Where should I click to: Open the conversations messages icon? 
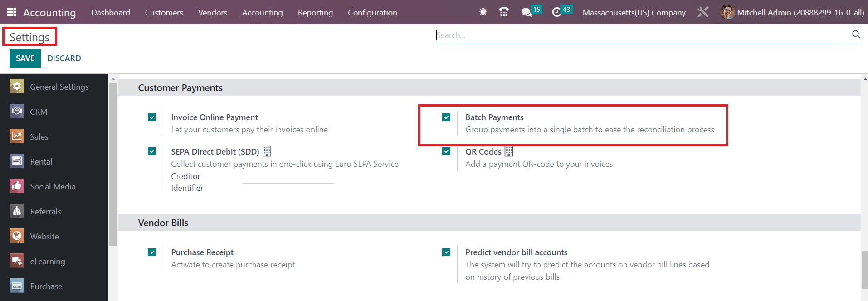point(526,12)
